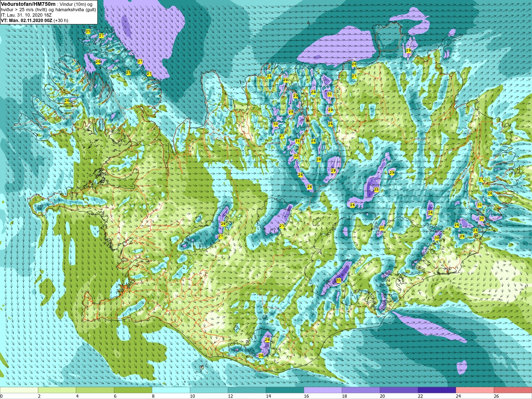Click the VT: Mán. 02.11.2020 00Z line
Viewport: 532px width, 399px height.
[x=34, y=20]
